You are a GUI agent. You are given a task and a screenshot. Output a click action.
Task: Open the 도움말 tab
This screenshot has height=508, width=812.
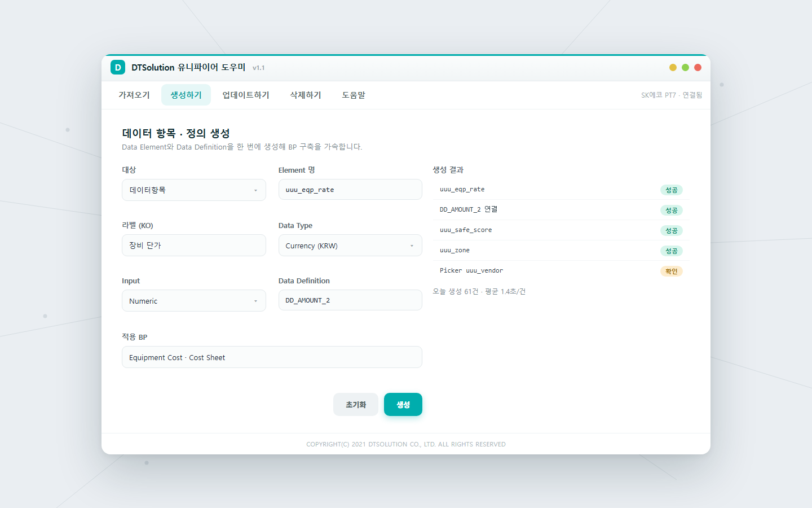354,95
